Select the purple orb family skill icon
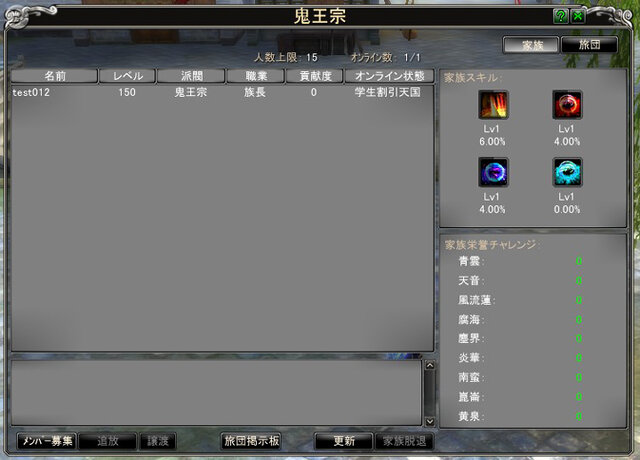640x460 pixels. tap(493, 172)
